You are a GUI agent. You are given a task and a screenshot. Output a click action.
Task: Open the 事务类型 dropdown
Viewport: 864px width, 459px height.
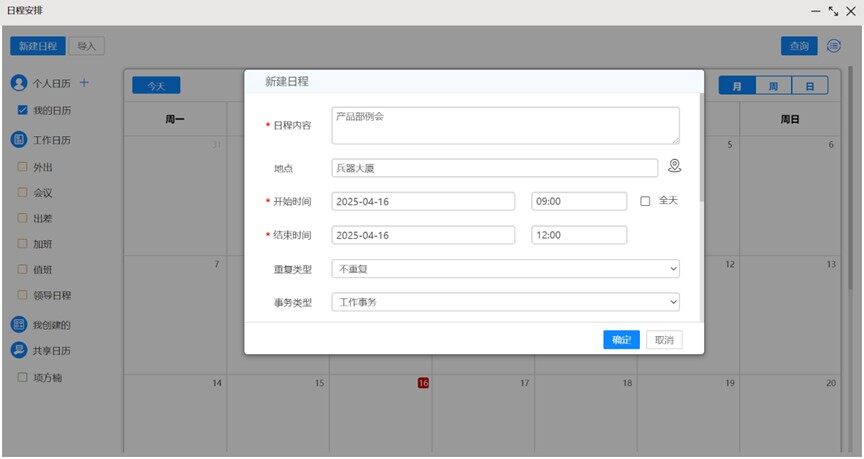coord(505,302)
